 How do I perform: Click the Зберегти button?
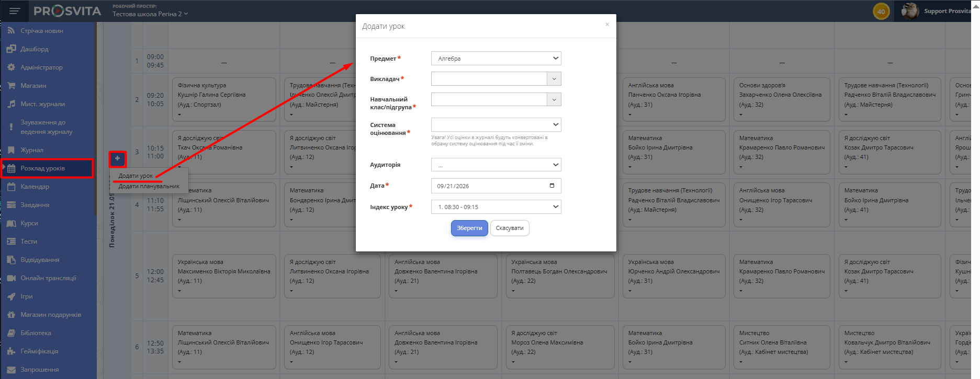[469, 228]
